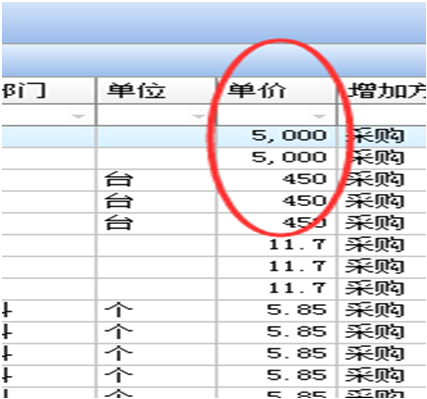Open the 单价 column filter dropdown
427x399 pixels.
319,116
